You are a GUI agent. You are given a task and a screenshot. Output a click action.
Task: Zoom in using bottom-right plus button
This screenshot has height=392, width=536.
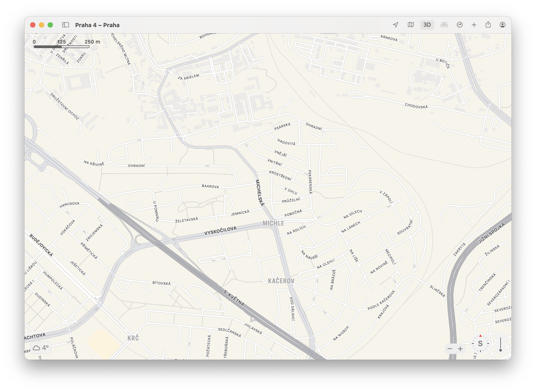point(460,349)
